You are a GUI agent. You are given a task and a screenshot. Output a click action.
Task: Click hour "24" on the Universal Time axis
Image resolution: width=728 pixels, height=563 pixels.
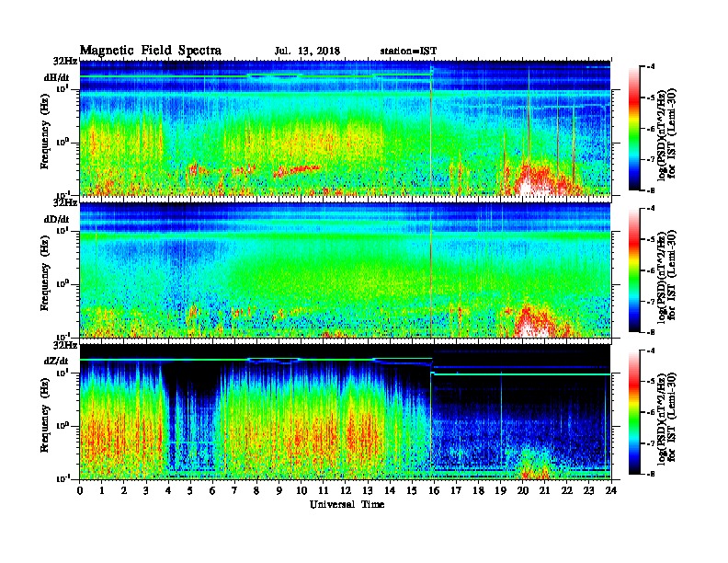[611, 490]
